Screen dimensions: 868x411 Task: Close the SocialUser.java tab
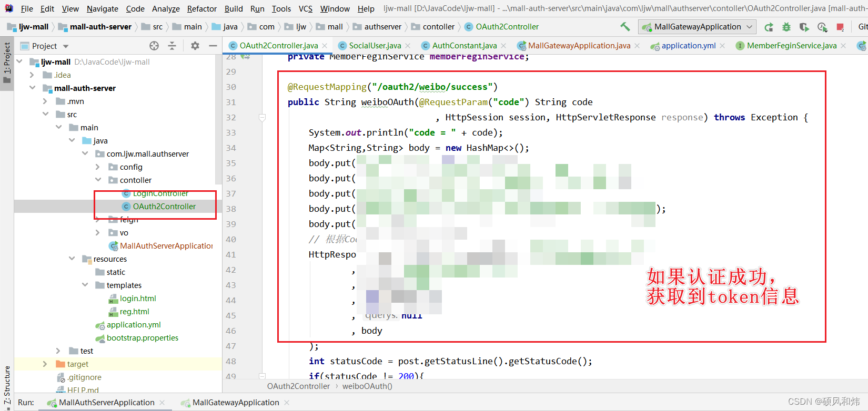pos(408,46)
